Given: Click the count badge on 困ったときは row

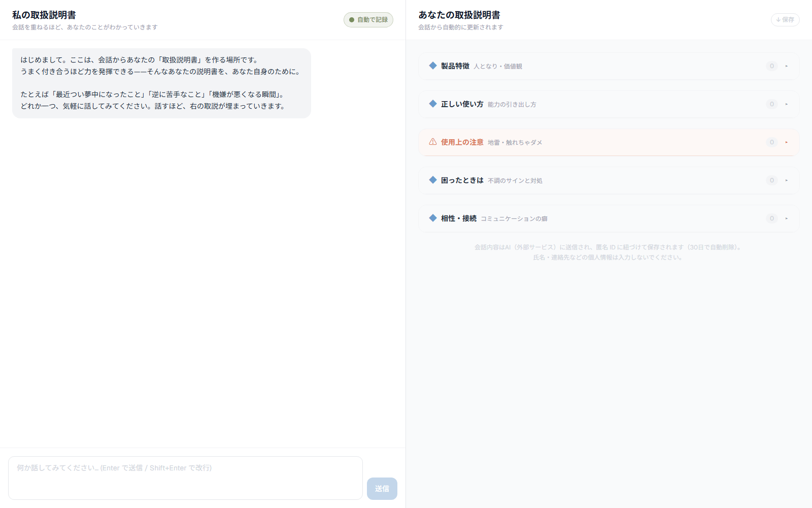Looking at the screenshot, I should 772,180.
